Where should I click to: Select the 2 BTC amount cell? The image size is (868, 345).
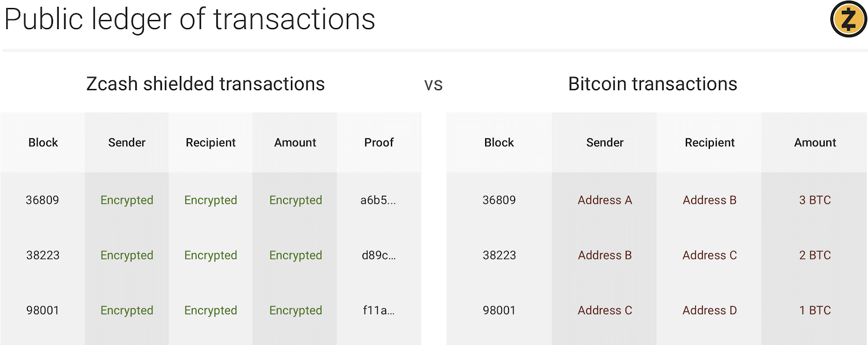[x=815, y=255]
